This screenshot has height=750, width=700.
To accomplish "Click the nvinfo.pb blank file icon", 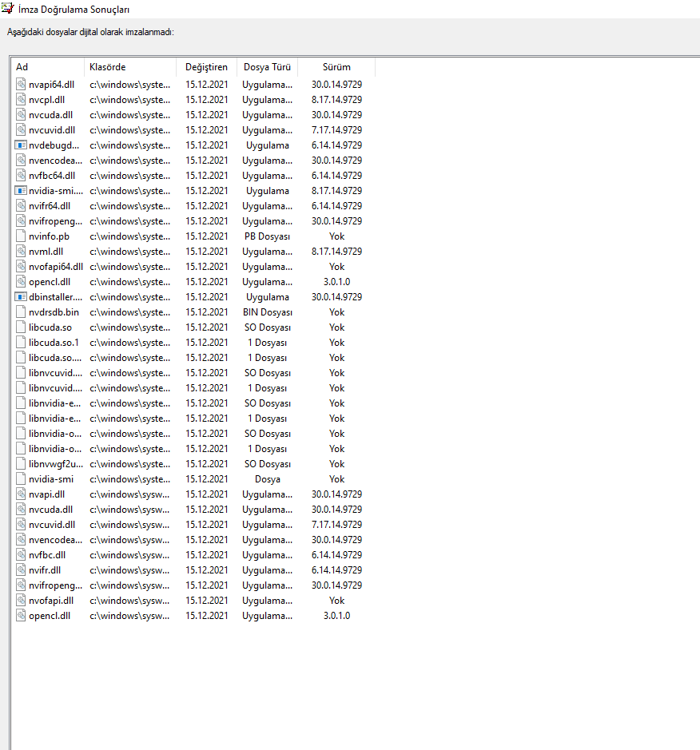I will coord(21,236).
